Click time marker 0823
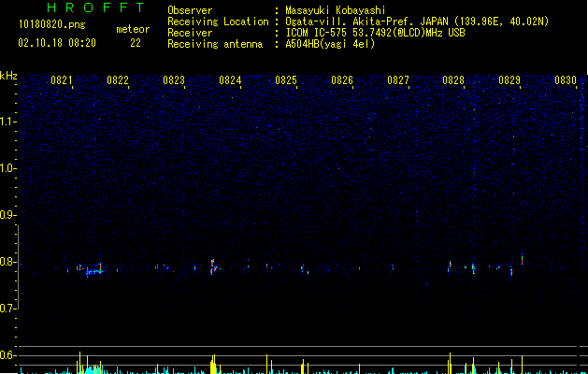The image size is (588, 374). coord(174,80)
